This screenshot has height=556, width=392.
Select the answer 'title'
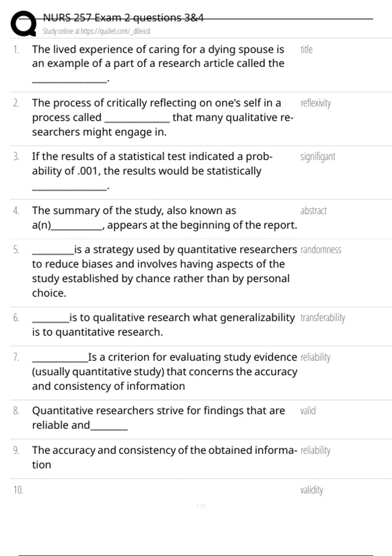tap(306, 49)
